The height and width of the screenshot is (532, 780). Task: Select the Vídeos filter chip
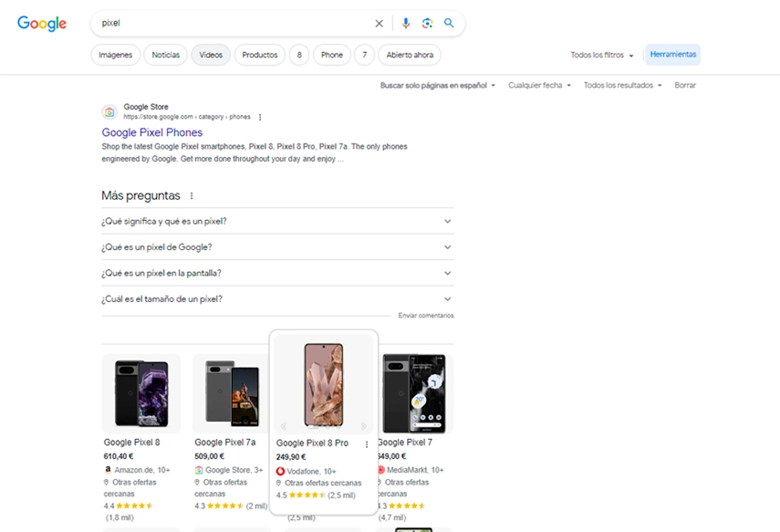pyautogui.click(x=211, y=55)
